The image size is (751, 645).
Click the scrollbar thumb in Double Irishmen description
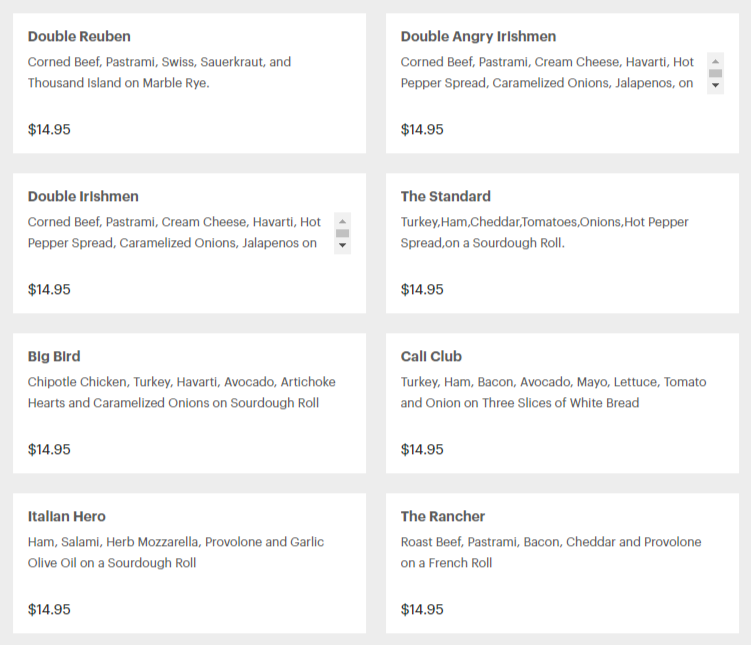[342, 233]
